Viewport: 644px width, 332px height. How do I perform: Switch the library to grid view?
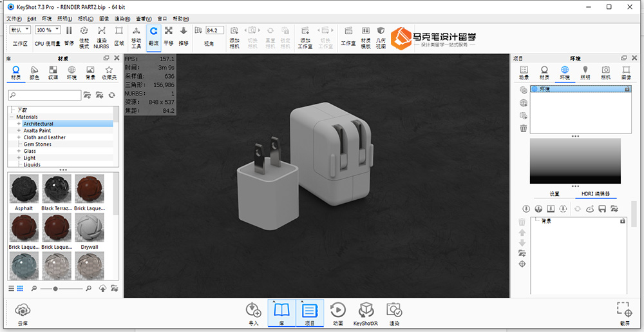(20, 288)
